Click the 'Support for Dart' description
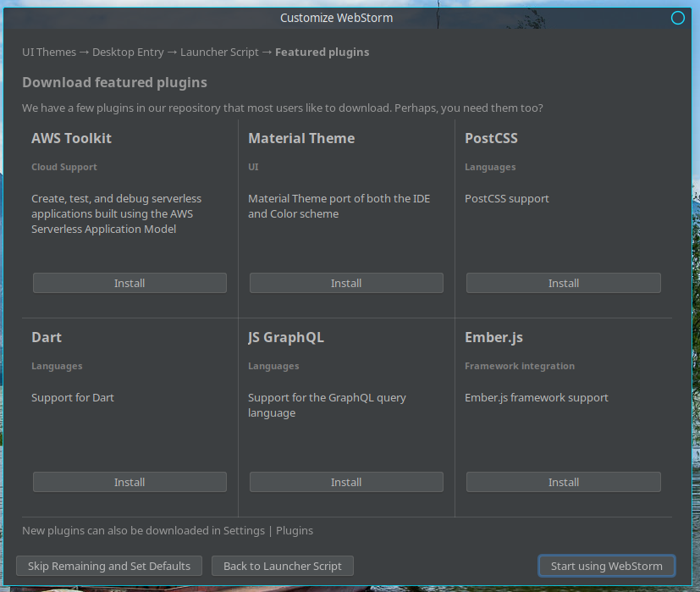Viewport: 700px width, 592px height. tap(73, 398)
